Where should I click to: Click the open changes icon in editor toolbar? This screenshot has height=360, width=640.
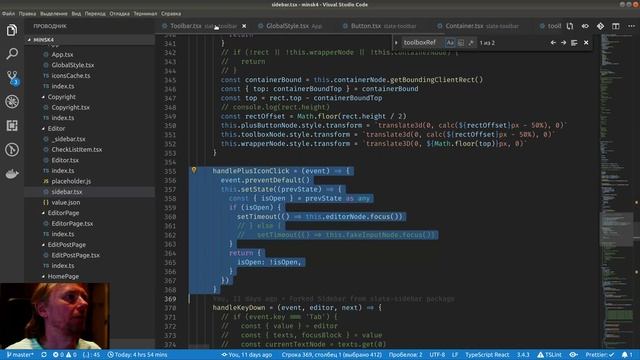coord(570,26)
